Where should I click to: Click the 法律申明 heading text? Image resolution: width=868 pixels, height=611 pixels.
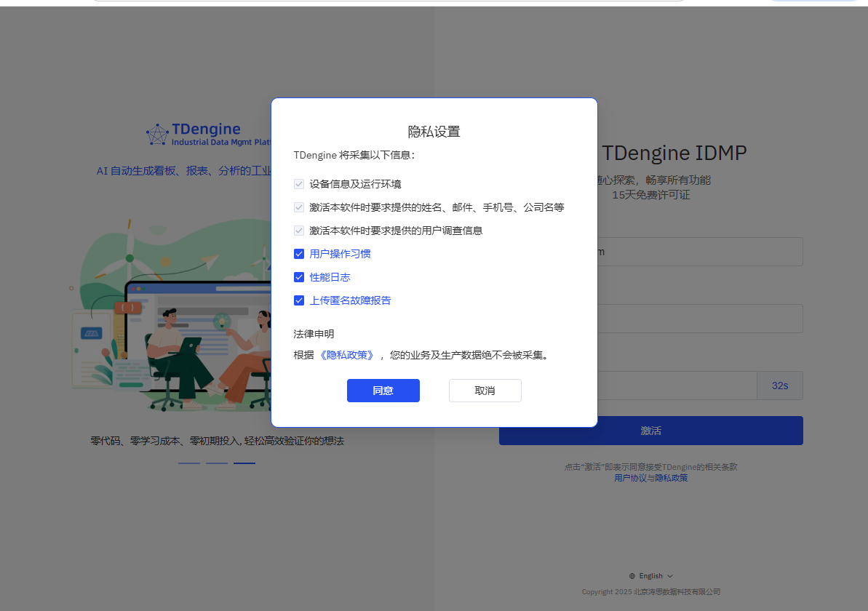(314, 335)
